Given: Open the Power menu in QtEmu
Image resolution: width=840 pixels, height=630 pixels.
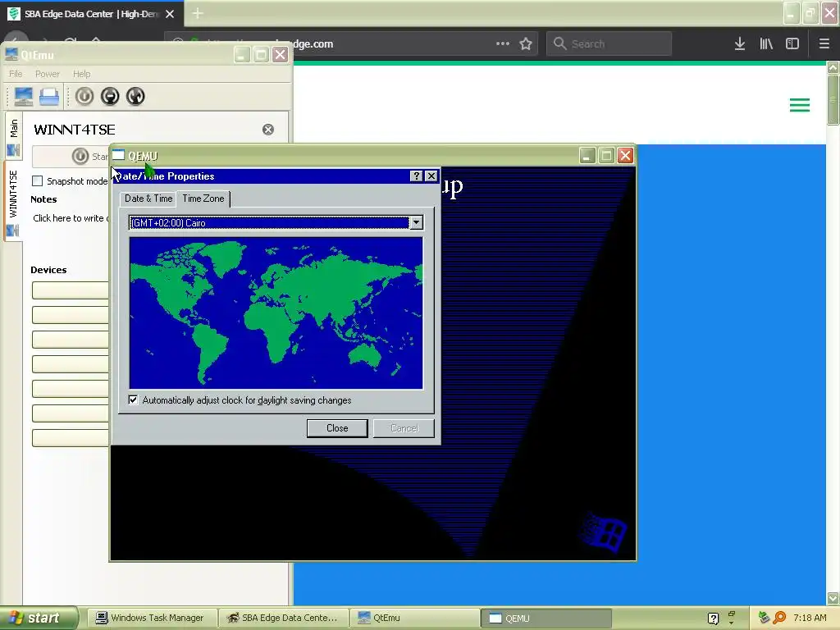Looking at the screenshot, I should click(47, 74).
